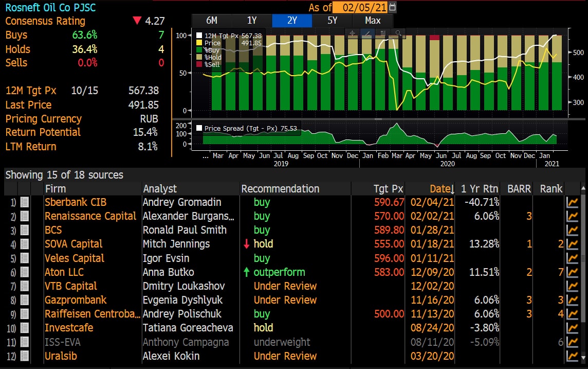Image resolution: width=588 pixels, height=369 pixels.
Task: Switch chart to 1Y range
Action: click(x=252, y=21)
